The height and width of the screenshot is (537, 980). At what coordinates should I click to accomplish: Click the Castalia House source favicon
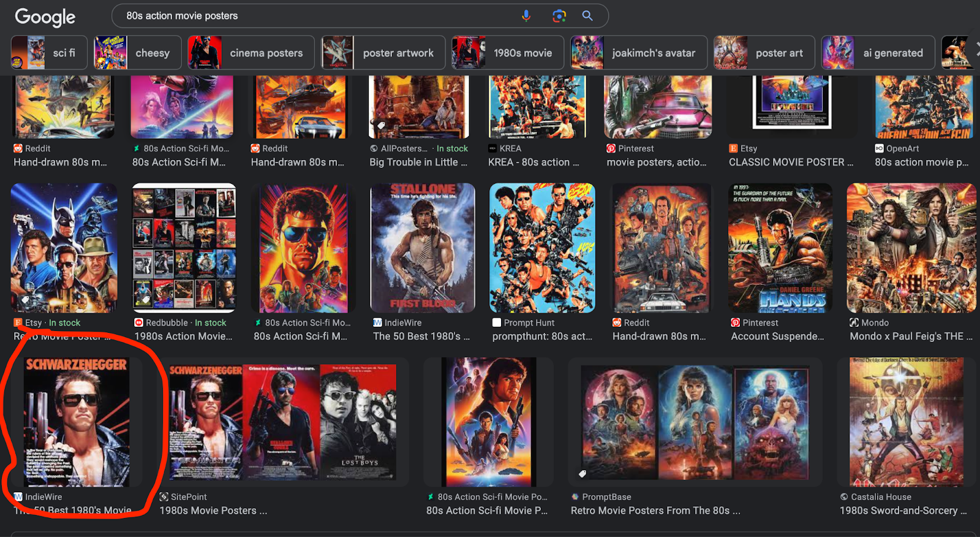(844, 497)
